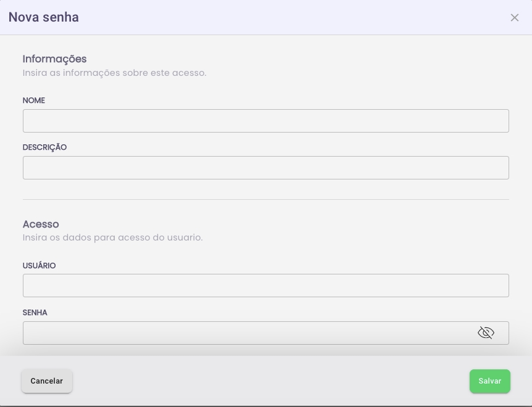Select the Informações section heading

coord(55,59)
